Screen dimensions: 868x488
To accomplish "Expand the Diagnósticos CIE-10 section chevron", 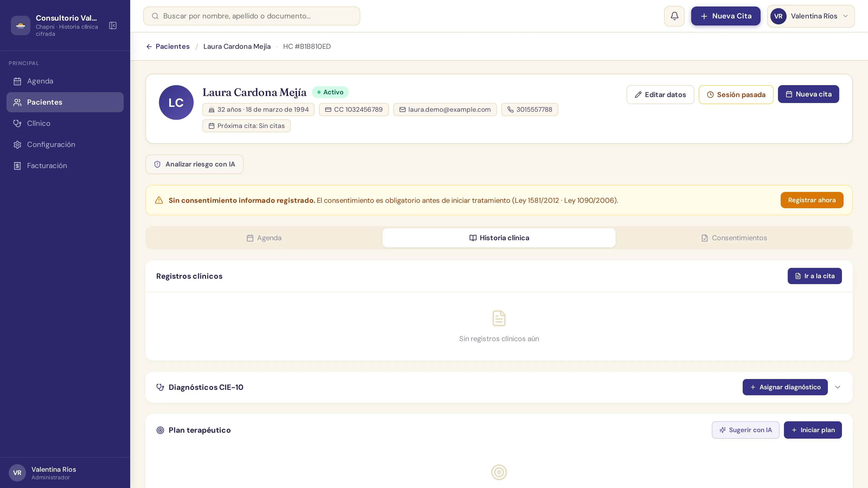I will [838, 387].
